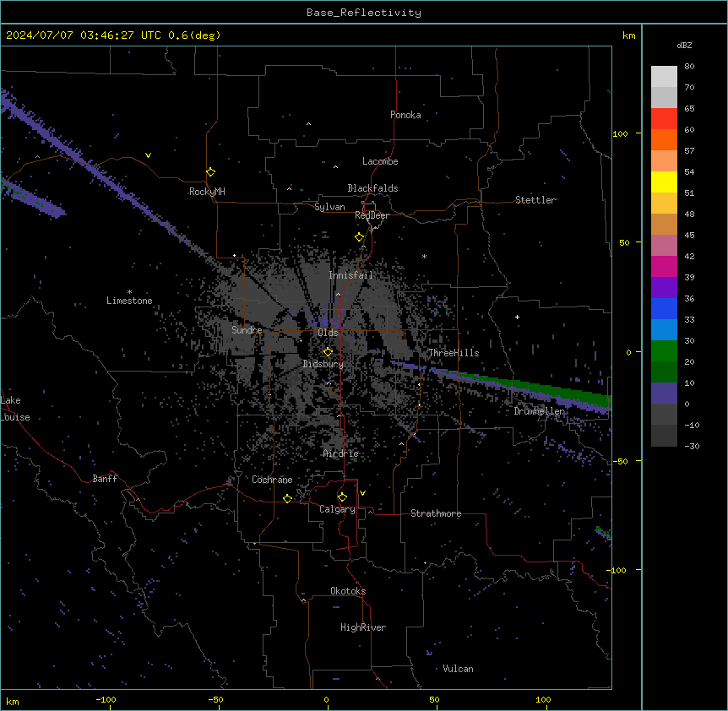This screenshot has height=711, width=728.
Task: Click the Sylvan label
Action: [x=329, y=207]
